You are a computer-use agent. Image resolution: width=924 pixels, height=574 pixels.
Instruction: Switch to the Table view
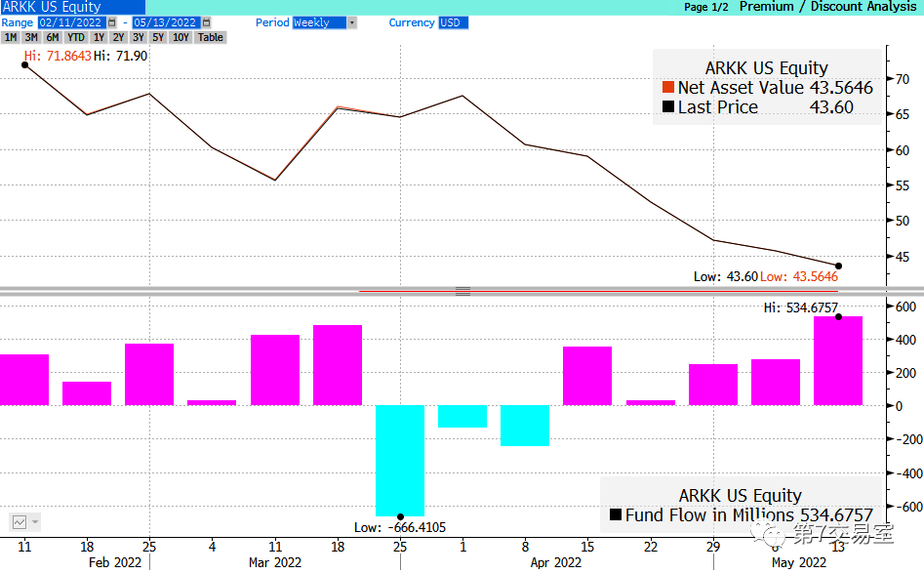(211, 37)
